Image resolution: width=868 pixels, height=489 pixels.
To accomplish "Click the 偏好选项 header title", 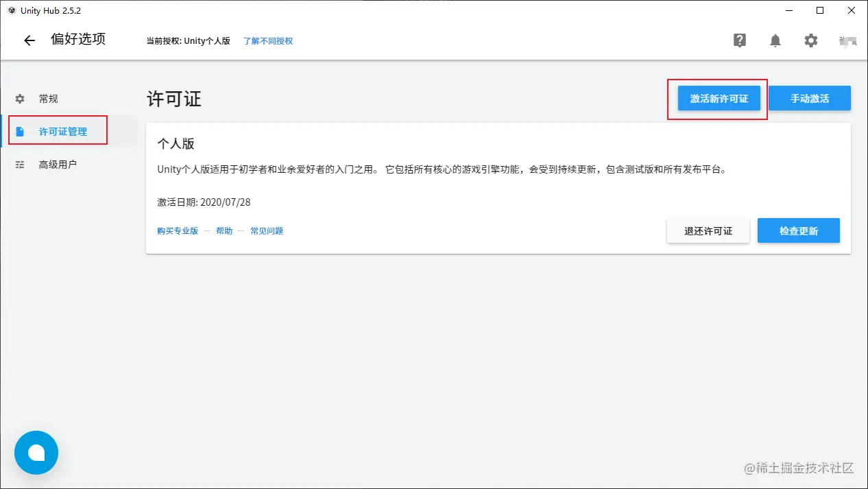I will (78, 39).
